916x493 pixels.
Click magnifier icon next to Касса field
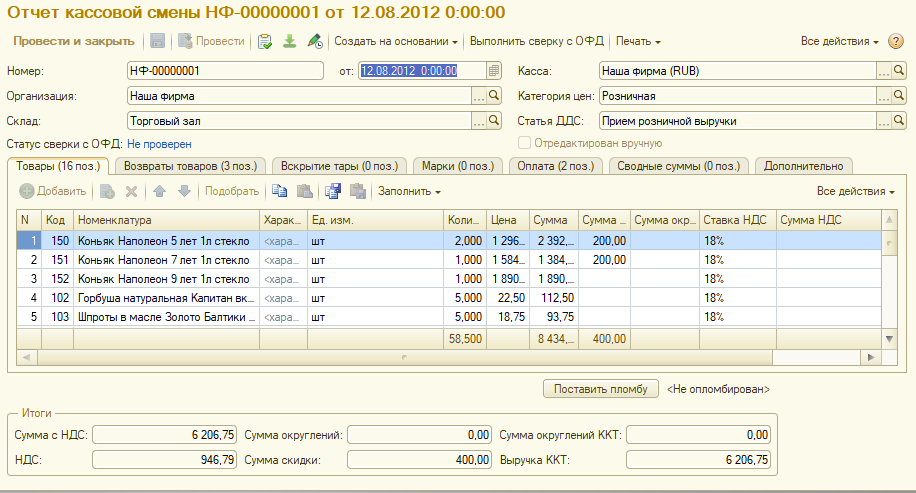[x=899, y=71]
